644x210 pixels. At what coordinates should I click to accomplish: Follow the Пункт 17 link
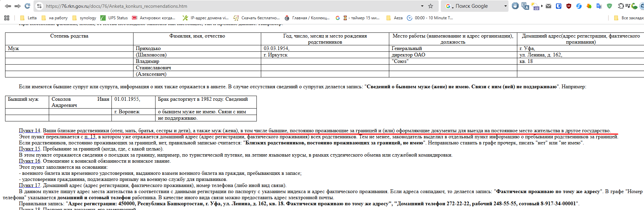tap(29, 185)
